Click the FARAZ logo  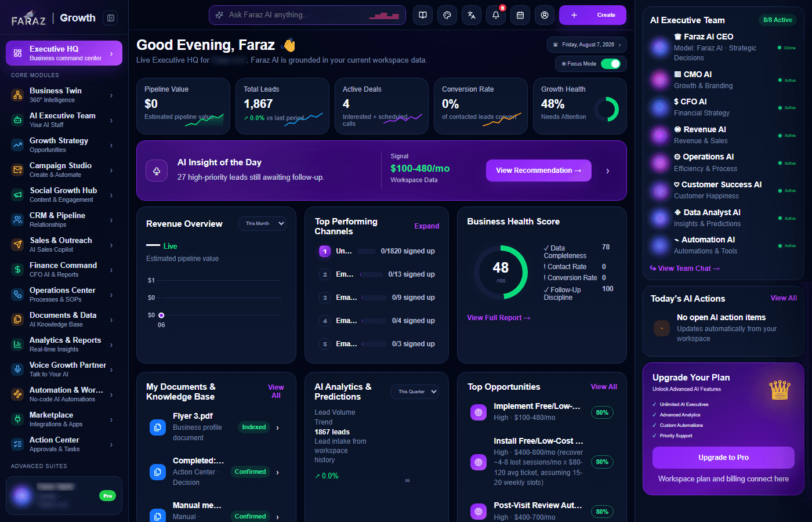pyautogui.click(x=28, y=19)
